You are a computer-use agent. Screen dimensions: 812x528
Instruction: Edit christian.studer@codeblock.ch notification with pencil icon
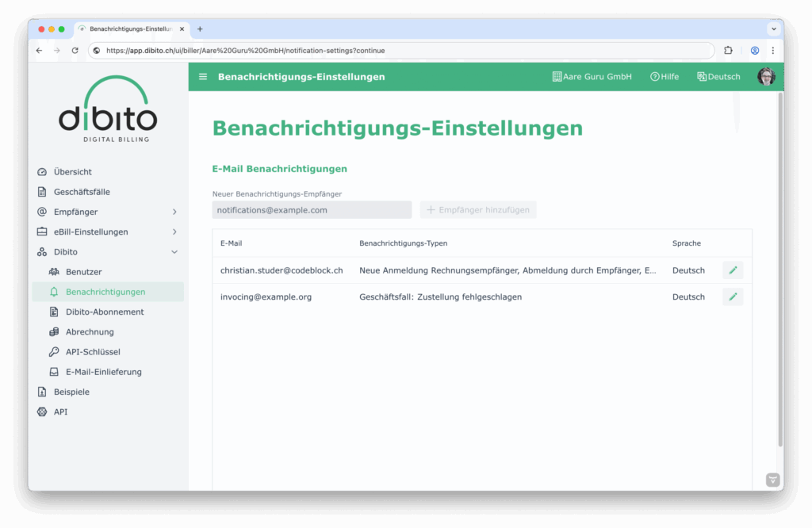[x=733, y=270]
